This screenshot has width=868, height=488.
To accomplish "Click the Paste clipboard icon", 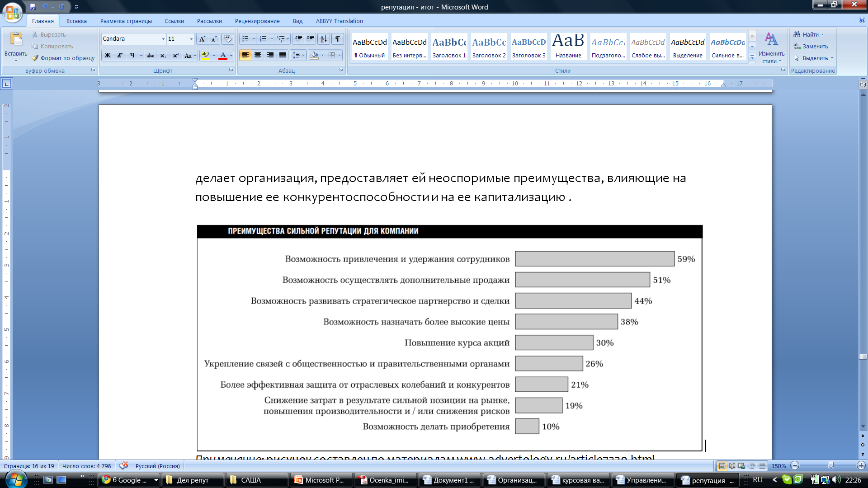I will [16, 40].
